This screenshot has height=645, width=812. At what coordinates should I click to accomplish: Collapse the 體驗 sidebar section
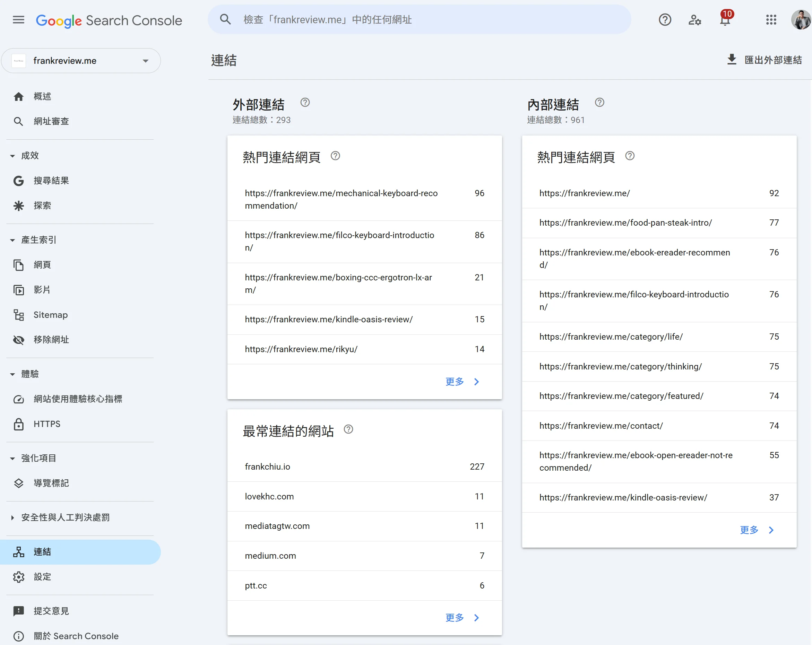[12, 374]
